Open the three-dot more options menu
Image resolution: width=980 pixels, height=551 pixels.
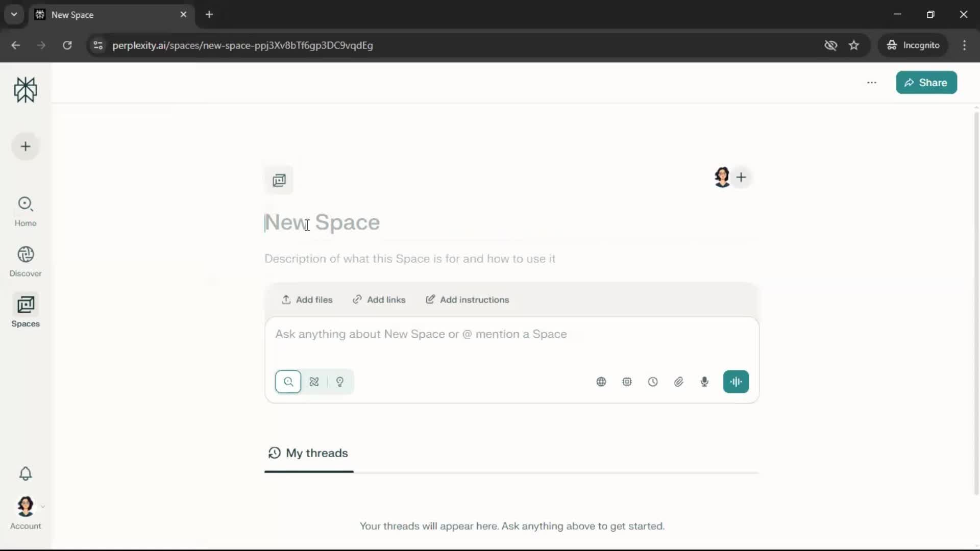tap(871, 83)
